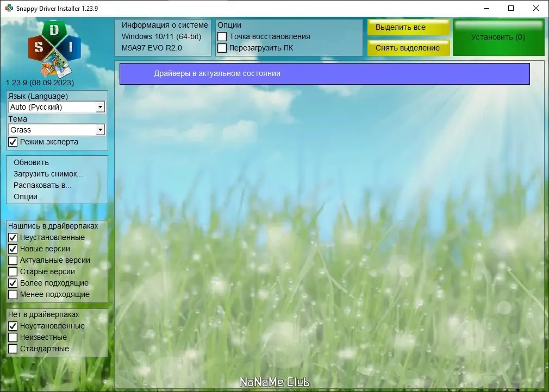Enable the Менее подходящие filter
Screen dimensions: 549x392
click(12, 294)
